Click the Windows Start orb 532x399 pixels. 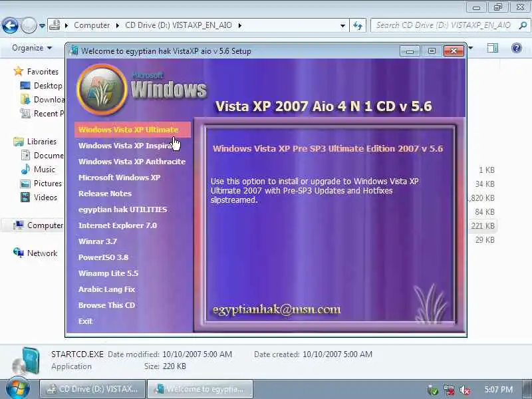(18, 388)
